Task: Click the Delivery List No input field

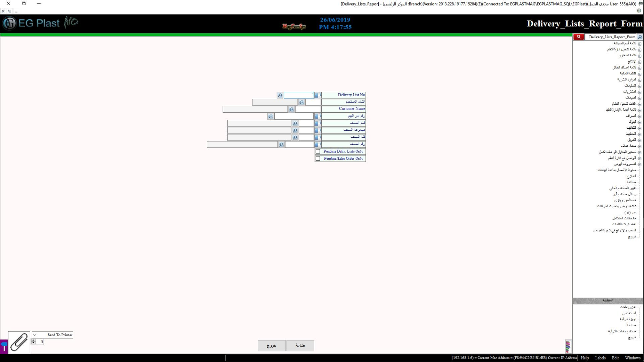Action: [298, 95]
